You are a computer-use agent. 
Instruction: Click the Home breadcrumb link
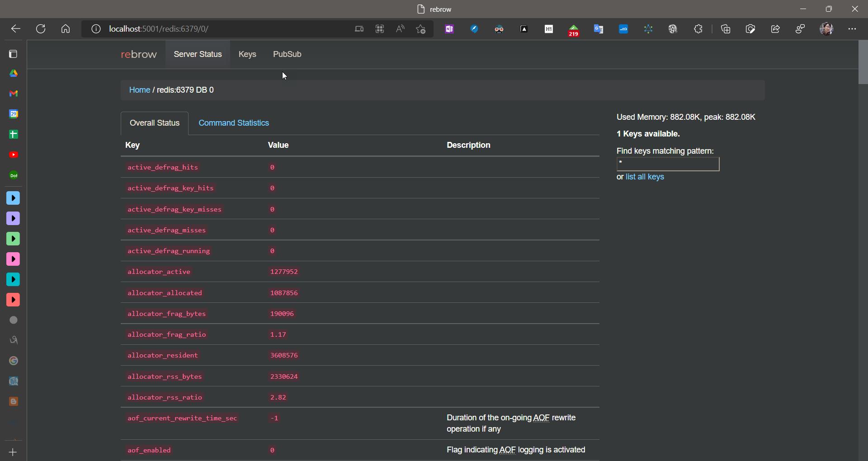point(139,90)
